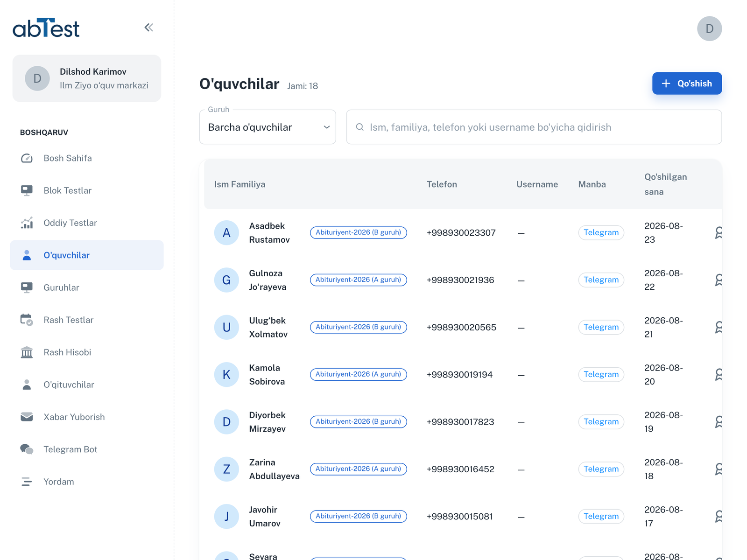Click Kamola Sobirova avatar letter K
The width and height of the screenshot is (747, 560).
[x=226, y=375]
